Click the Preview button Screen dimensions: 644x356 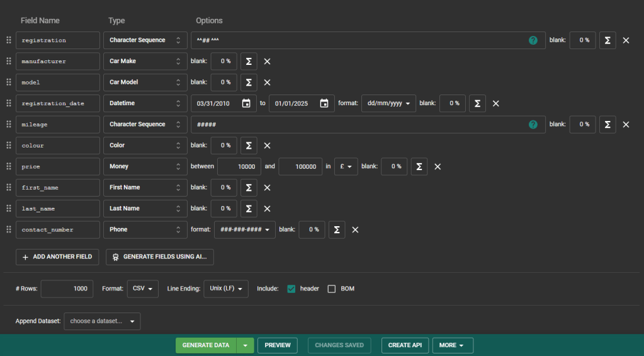(277, 345)
